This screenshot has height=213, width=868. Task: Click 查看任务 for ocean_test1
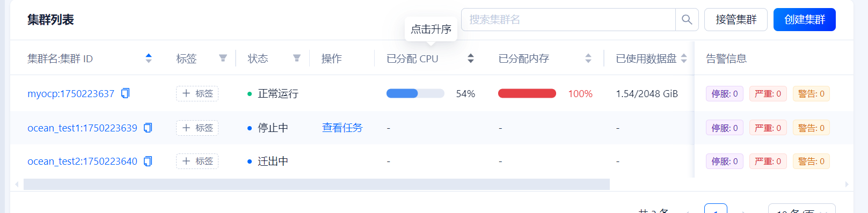pyautogui.click(x=342, y=128)
